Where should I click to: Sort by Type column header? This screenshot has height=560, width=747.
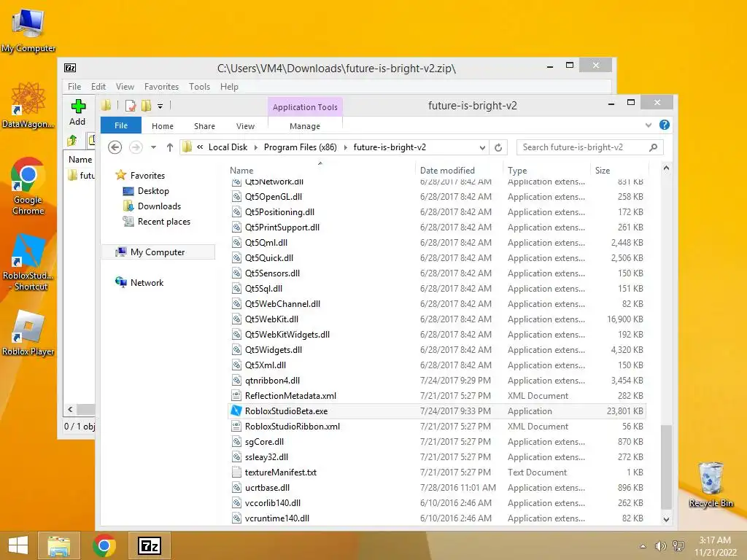pyautogui.click(x=517, y=171)
